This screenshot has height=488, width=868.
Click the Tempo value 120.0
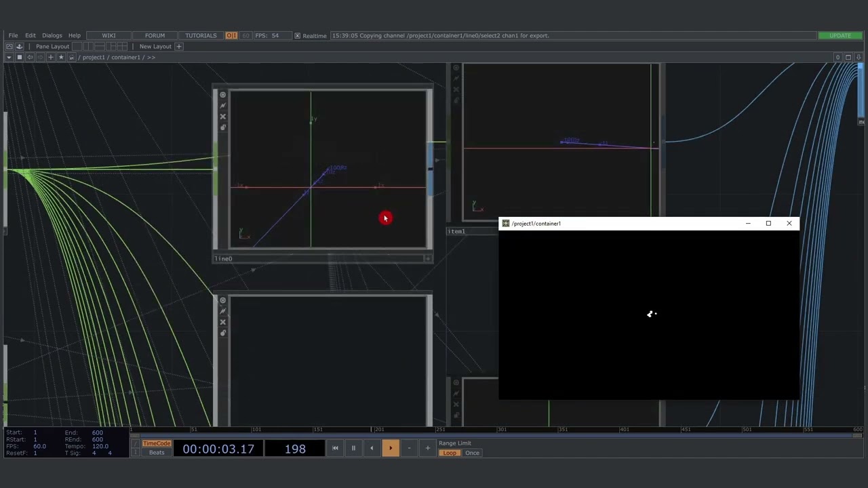tap(100, 446)
